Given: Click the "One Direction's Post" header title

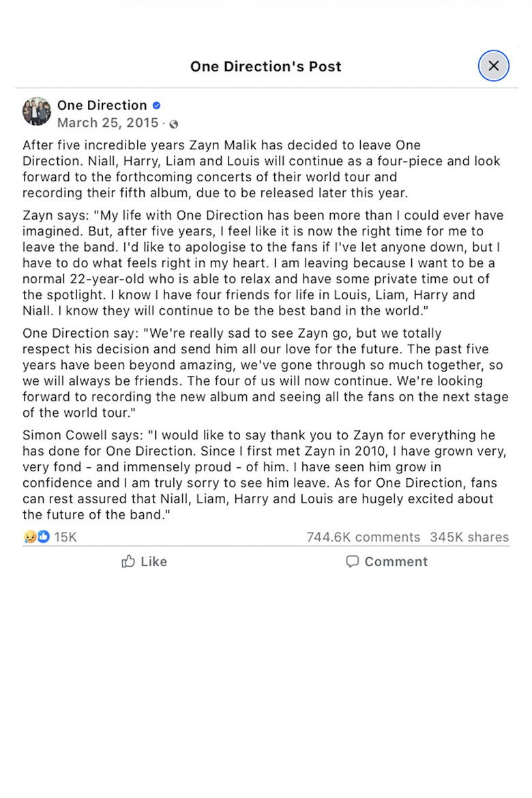Looking at the screenshot, I should pyautogui.click(x=265, y=66).
